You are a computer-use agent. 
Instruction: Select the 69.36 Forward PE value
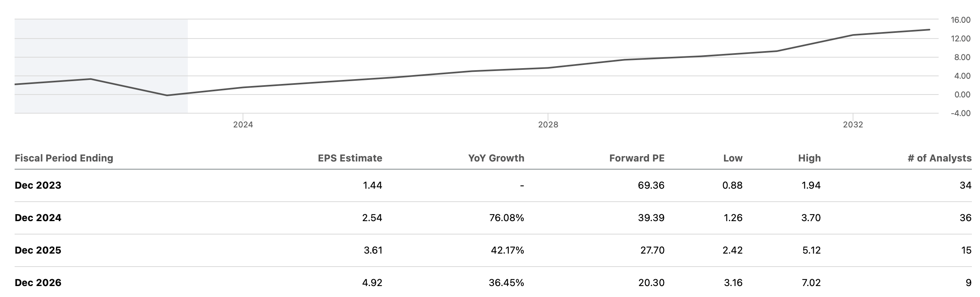[651, 185]
